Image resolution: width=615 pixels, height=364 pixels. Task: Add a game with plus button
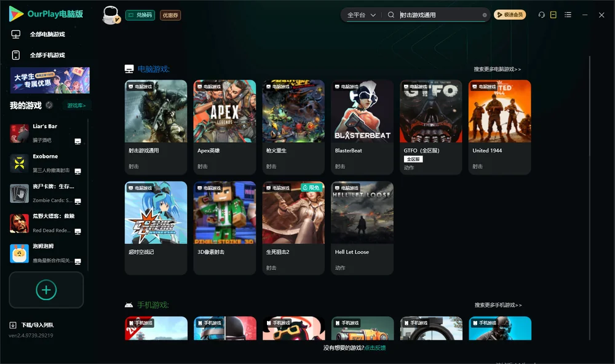46,290
